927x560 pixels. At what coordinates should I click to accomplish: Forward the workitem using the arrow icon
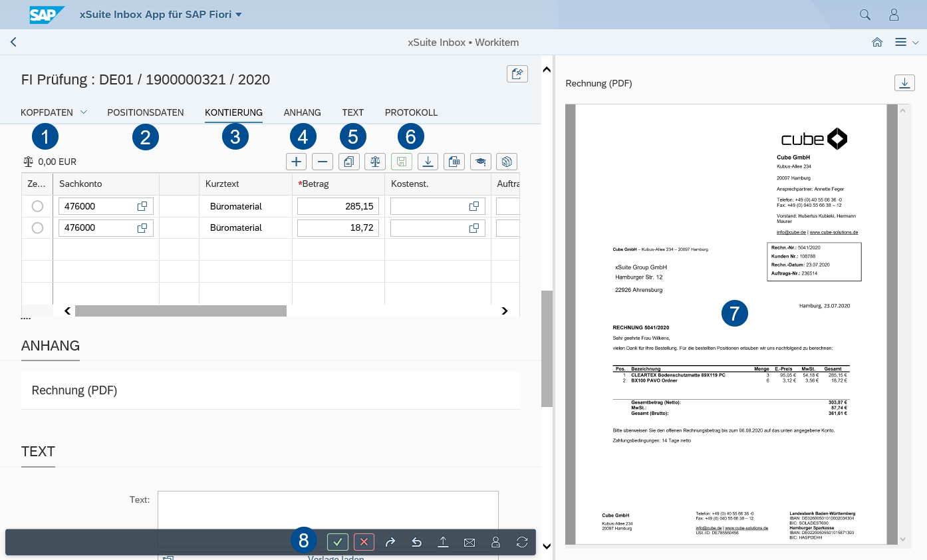pos(390,542)
